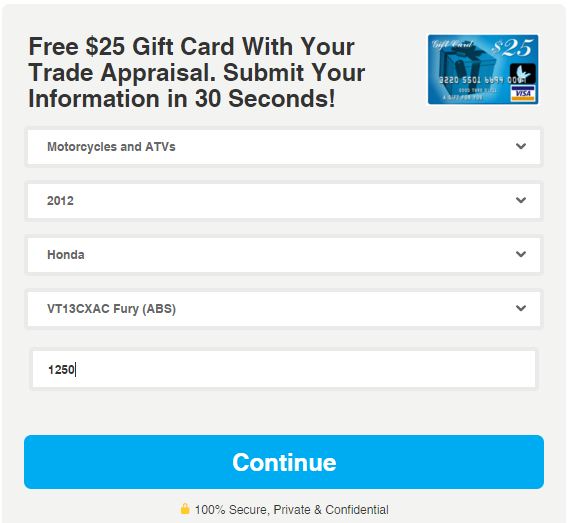Click the chevron next to VT13CXAC Fury (ABS)
Screen dimensions: 570x523
521,308
